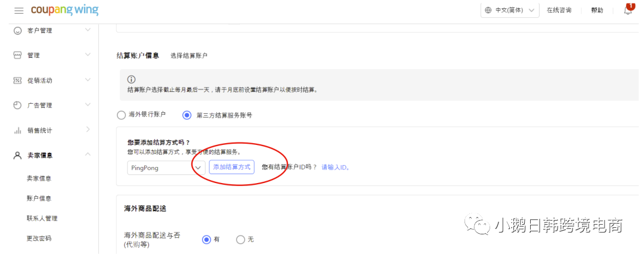The width and height of the screenshot is (644, 254).
Task: Open the 中文(简体) language dropdown
Action: pos(510,10)
